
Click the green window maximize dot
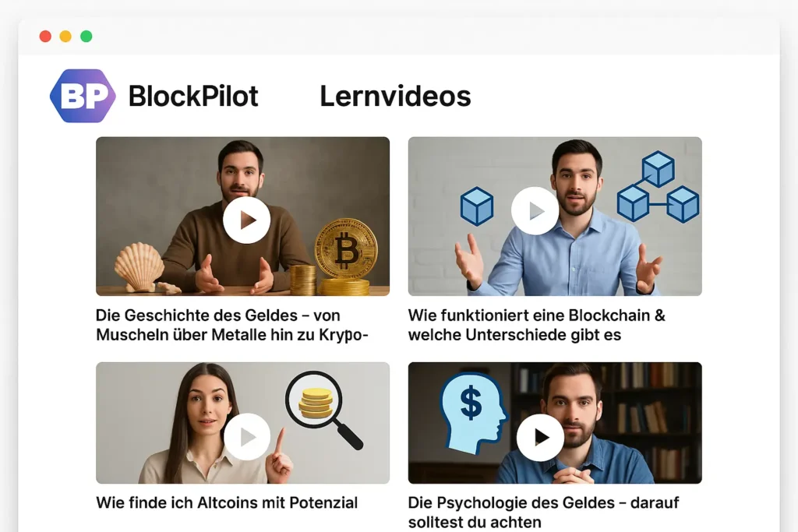point(87,36)
